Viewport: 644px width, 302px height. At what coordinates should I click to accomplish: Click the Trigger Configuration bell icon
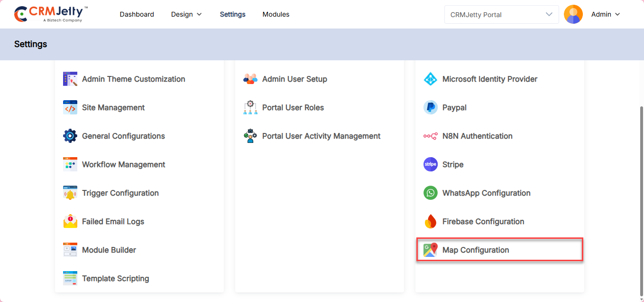(x=70, y=193)
